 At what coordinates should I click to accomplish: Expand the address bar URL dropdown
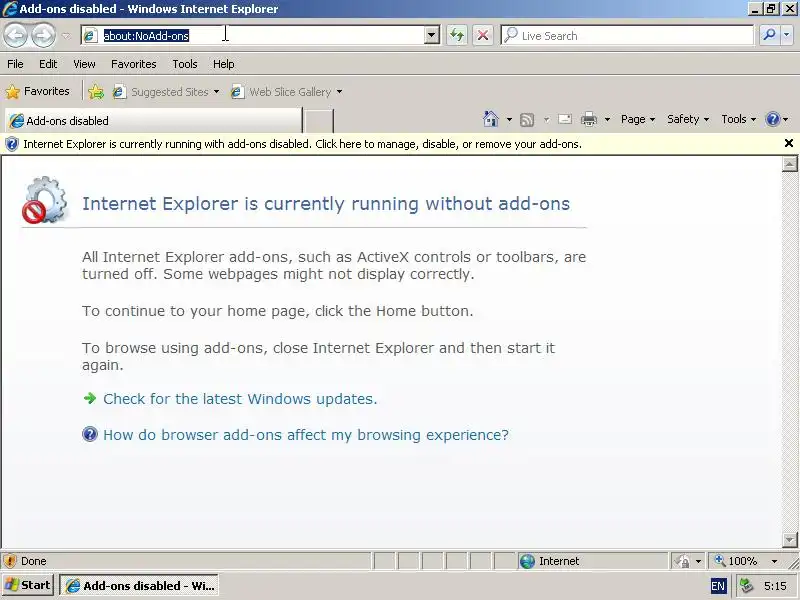click(x=432, y=35)
